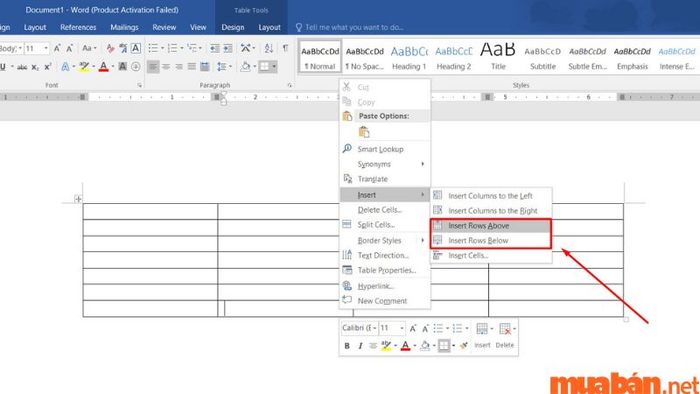Apply the Emphasis style
Viewport: 700px width, 394px height.
[632, 57]
